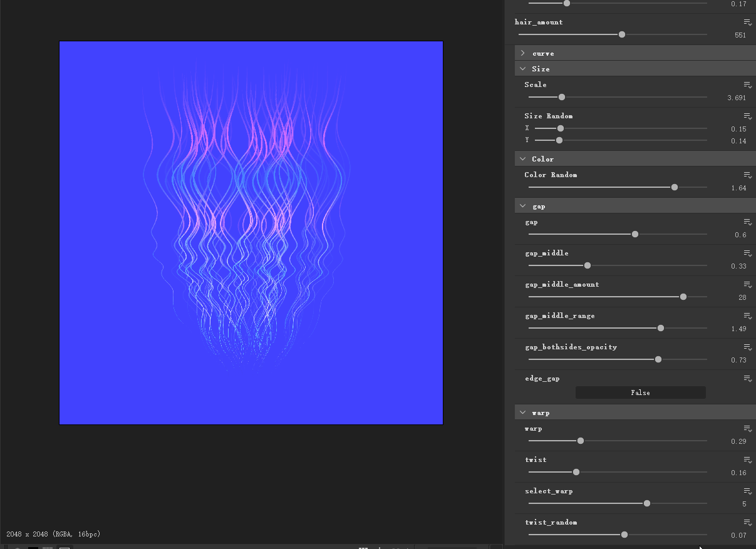The height and width of the screenshot is (549, 756).
Task: Click the gap_middle slider handle
Action: (x=588, y=265)
